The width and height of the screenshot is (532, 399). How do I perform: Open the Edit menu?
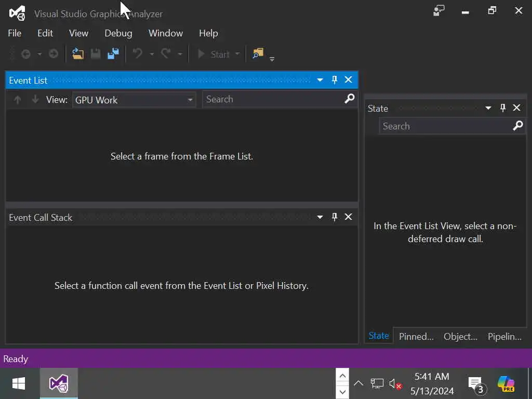45,33
